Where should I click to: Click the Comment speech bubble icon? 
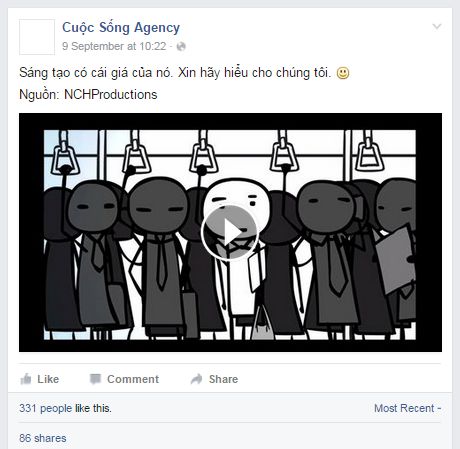[x=95, y=379]
